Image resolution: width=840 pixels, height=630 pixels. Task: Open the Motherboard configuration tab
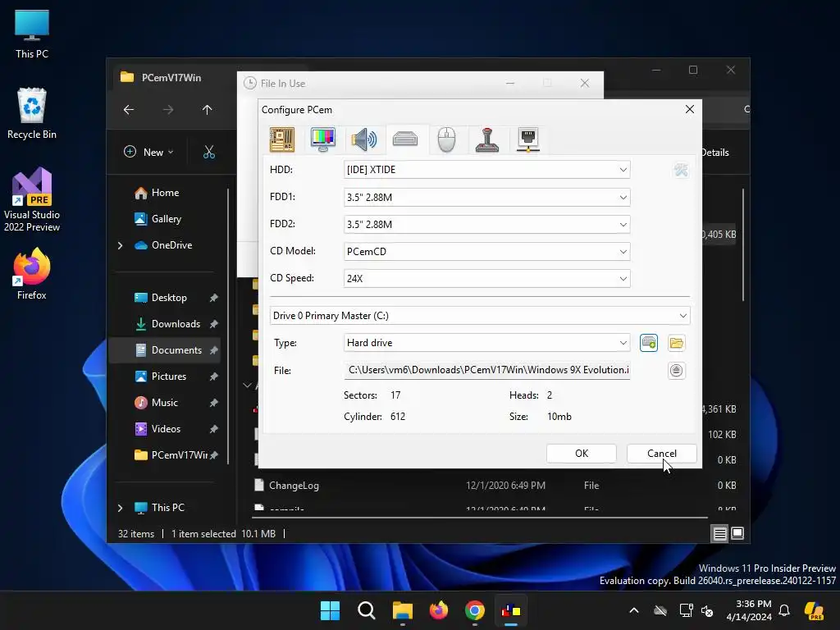click(x=282, y=139)
